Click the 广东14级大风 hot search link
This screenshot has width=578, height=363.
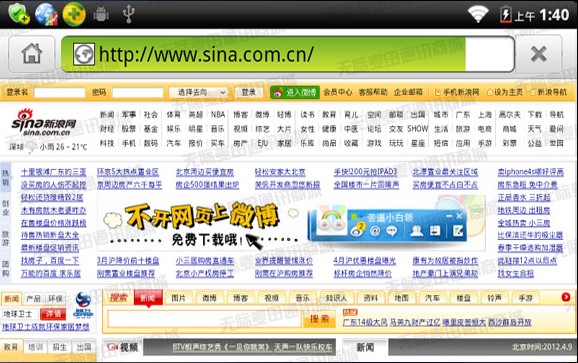point(365,322)
